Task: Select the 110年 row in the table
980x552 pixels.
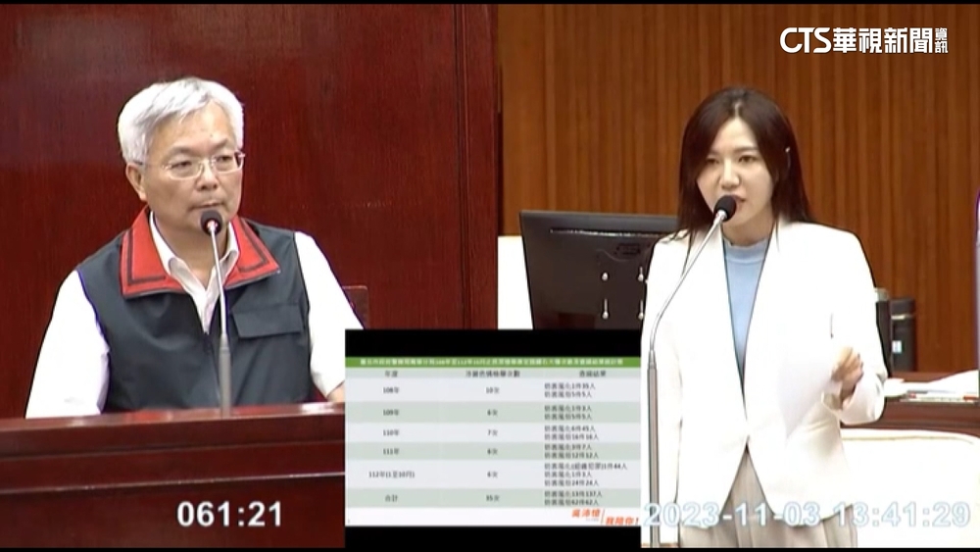Action: (493, 432)
